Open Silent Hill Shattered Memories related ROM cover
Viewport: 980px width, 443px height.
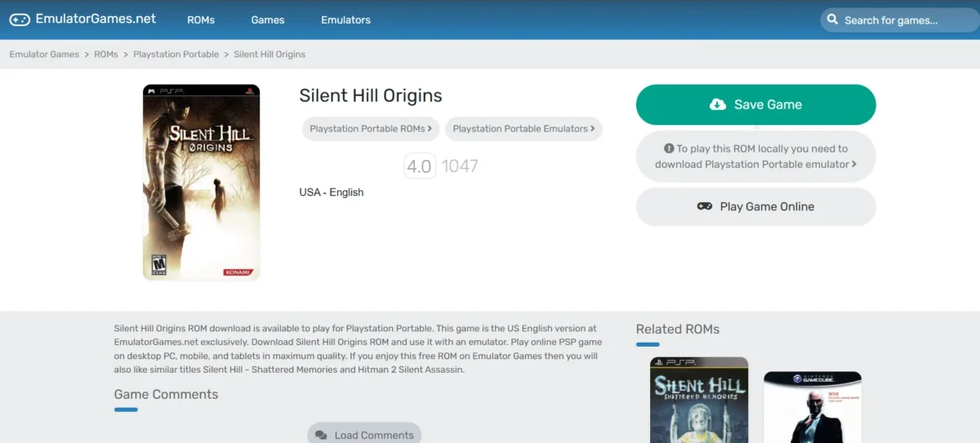click(699, 400)
